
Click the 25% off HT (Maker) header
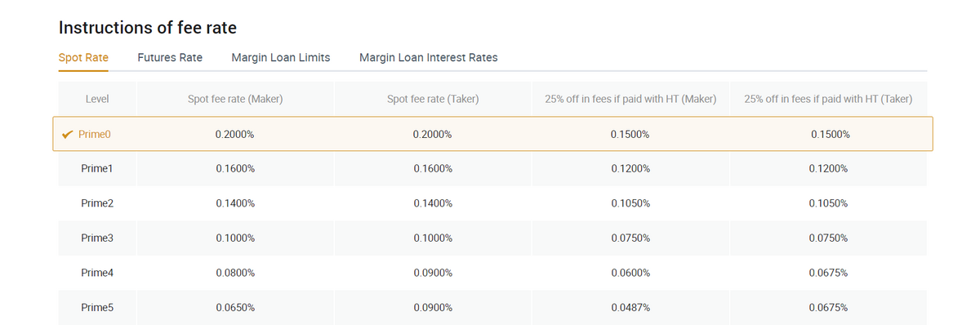(630, 99)
